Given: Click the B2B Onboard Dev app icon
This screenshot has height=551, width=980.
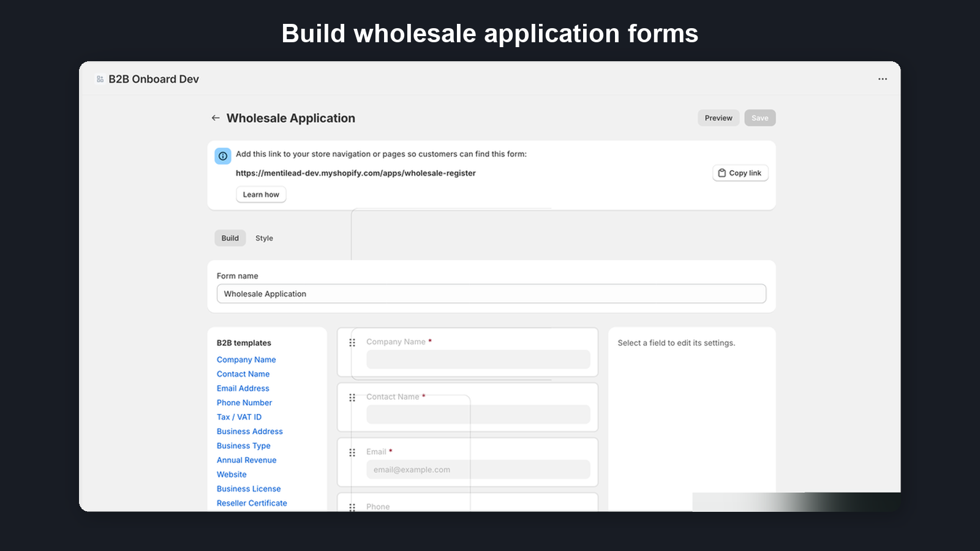Looking at the screenshot, I should tap(99, 78).
